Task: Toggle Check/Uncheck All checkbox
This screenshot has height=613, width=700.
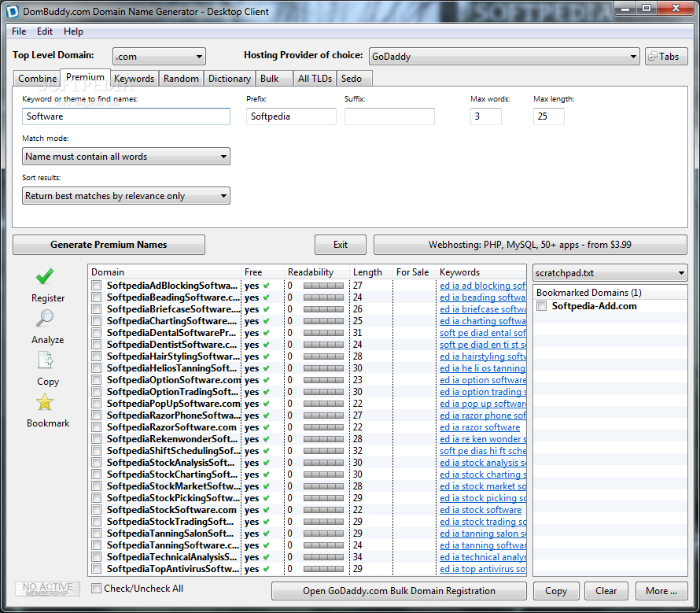Action: 96,589
